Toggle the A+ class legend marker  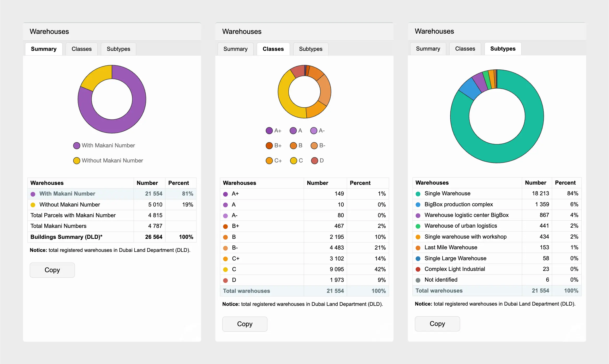click(269, 131)
